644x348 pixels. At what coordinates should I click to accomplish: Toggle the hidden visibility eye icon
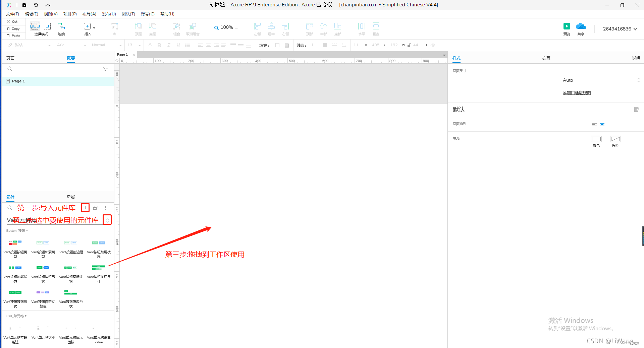coord(433,45)
